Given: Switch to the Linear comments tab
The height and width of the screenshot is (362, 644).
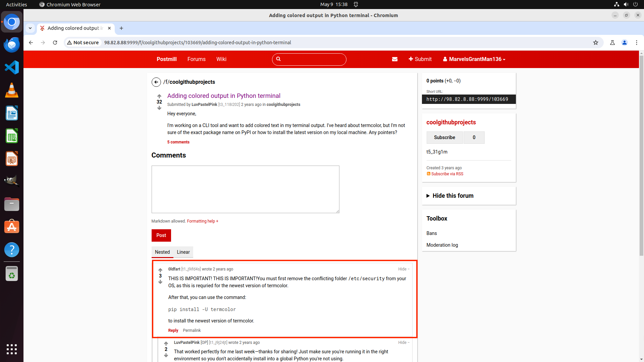Looking at the screenshot, I should coord(183,252).
